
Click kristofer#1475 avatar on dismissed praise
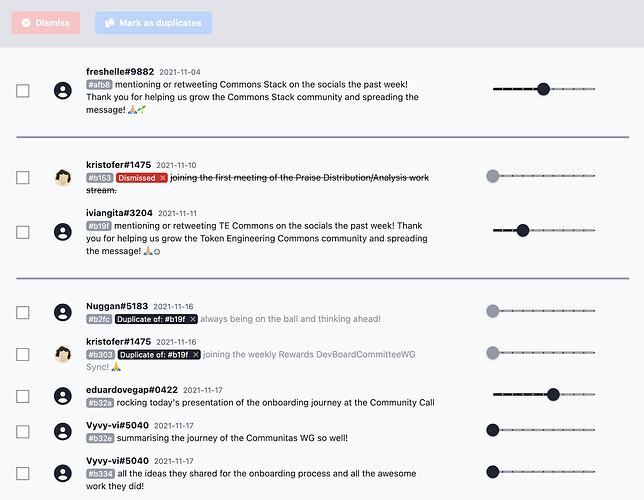click(63, 177)
